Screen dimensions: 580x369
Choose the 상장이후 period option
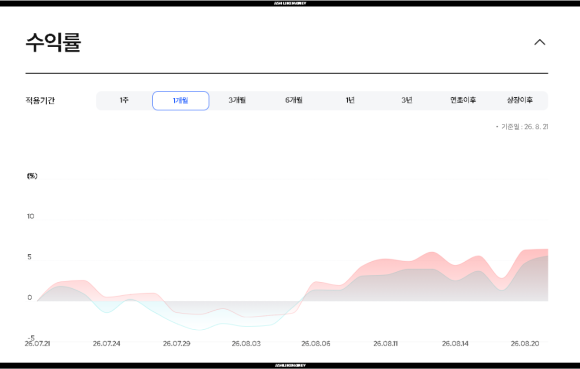[x=520, y=100]
